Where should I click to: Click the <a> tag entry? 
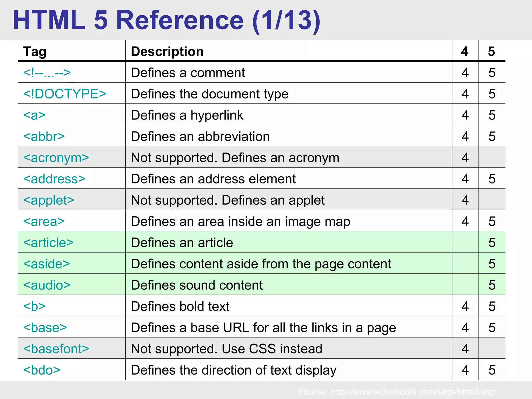coord(34,115)
